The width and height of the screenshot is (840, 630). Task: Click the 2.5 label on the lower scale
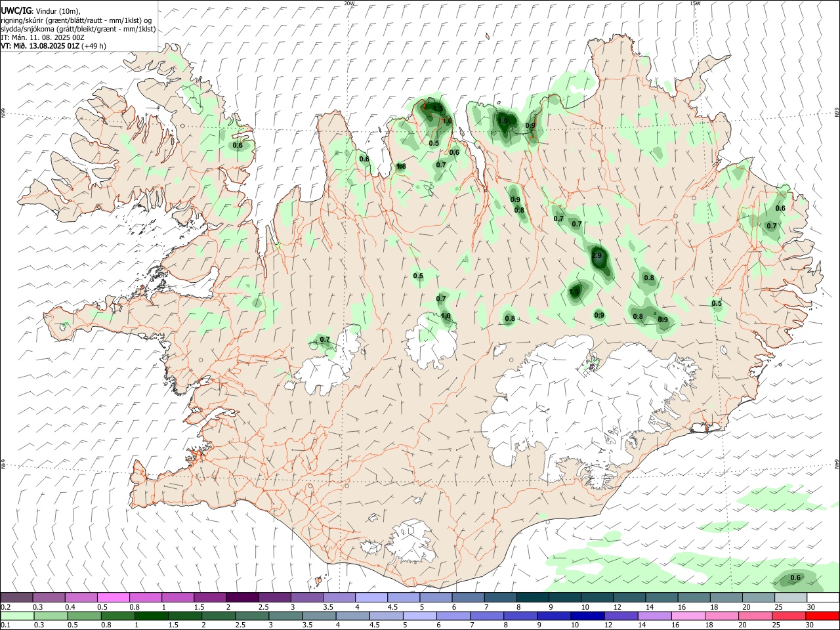tap(240, 626)
